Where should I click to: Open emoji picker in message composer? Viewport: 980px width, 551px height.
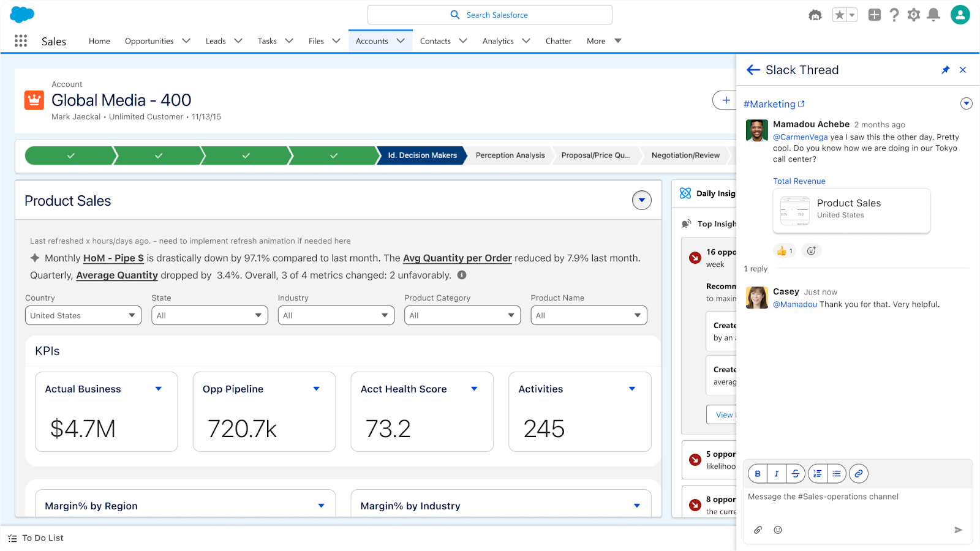coord(778,530)
